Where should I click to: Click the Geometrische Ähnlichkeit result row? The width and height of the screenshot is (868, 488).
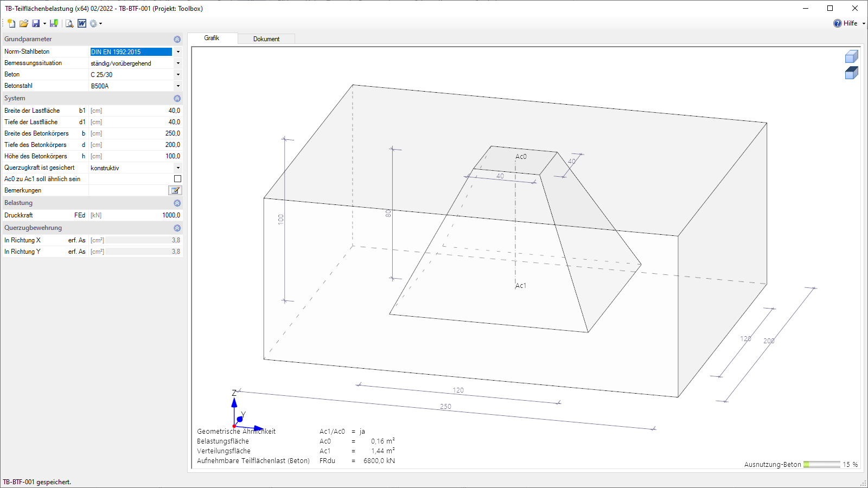pos(281,432)
